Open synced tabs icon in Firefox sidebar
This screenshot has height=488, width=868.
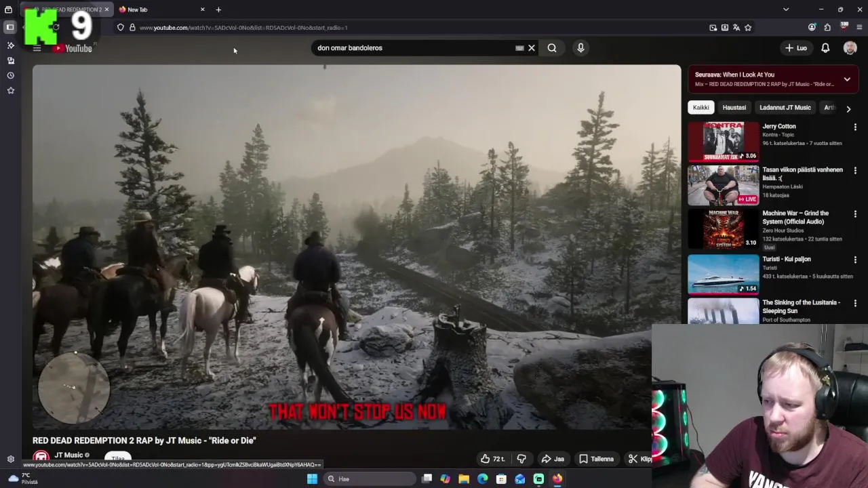coord(10,60)
